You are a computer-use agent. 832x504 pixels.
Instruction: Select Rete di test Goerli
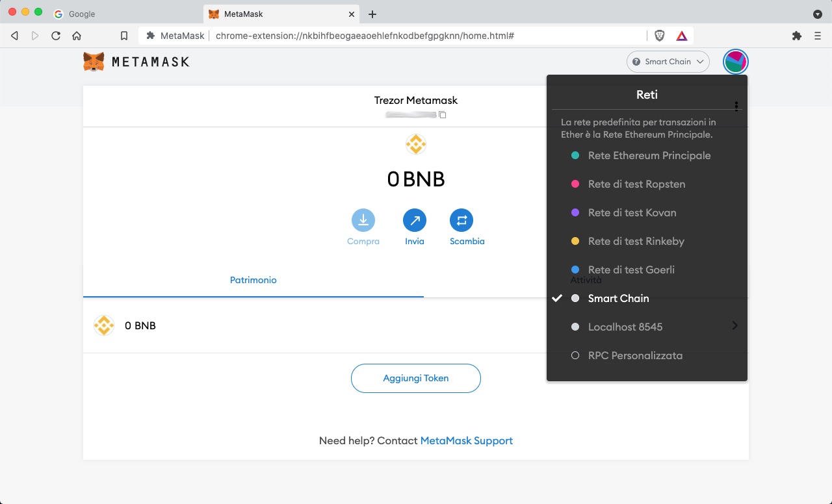[x=647, y=270]
